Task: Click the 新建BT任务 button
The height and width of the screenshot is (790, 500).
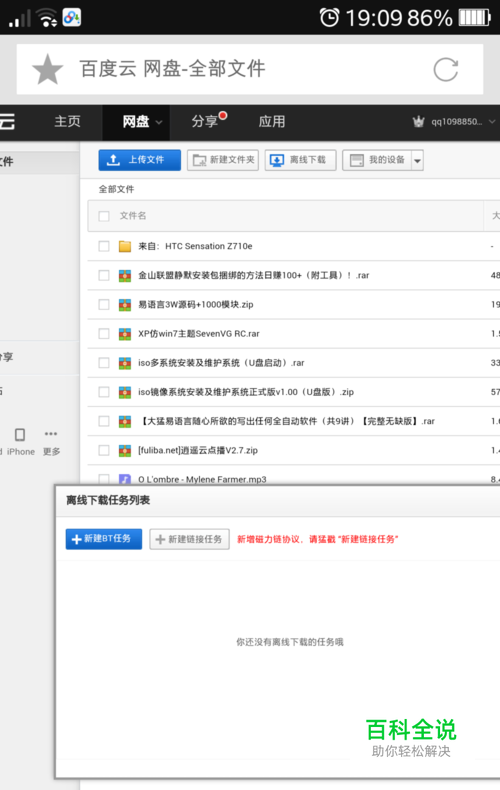Action: 104,539
